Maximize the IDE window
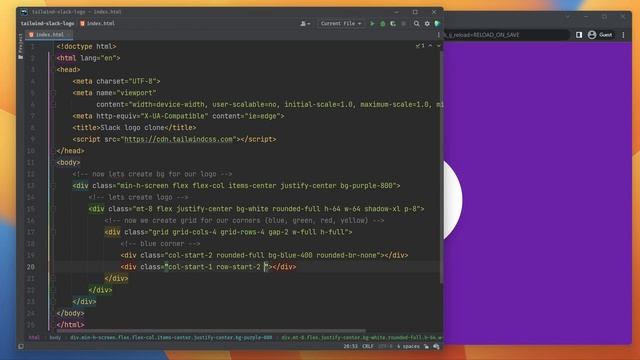This screenshot has width=640, height=360. click(415, 12)
